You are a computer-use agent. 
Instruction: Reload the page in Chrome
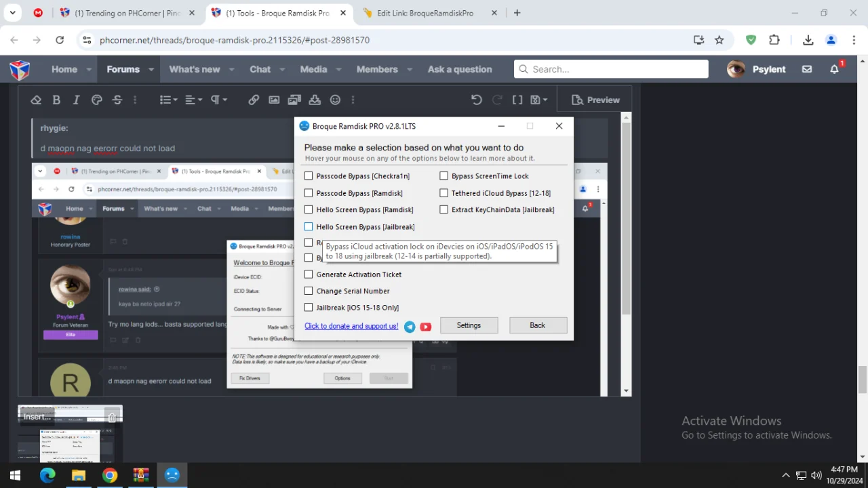point(60,40)
